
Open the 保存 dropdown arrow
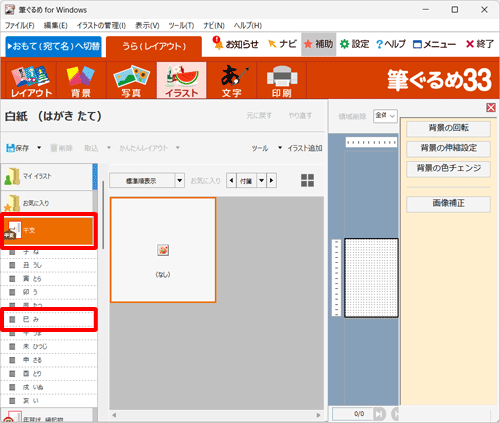(x=39, y=148)
